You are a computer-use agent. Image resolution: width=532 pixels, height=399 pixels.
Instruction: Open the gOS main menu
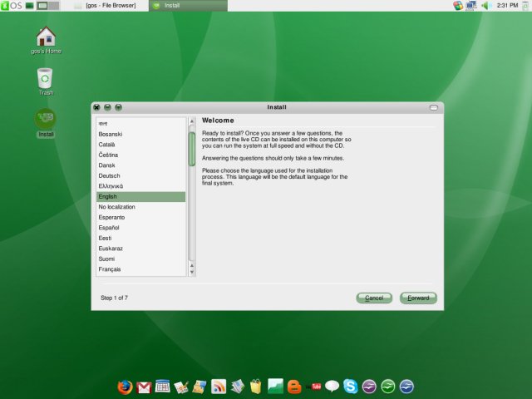coord(12,6)
